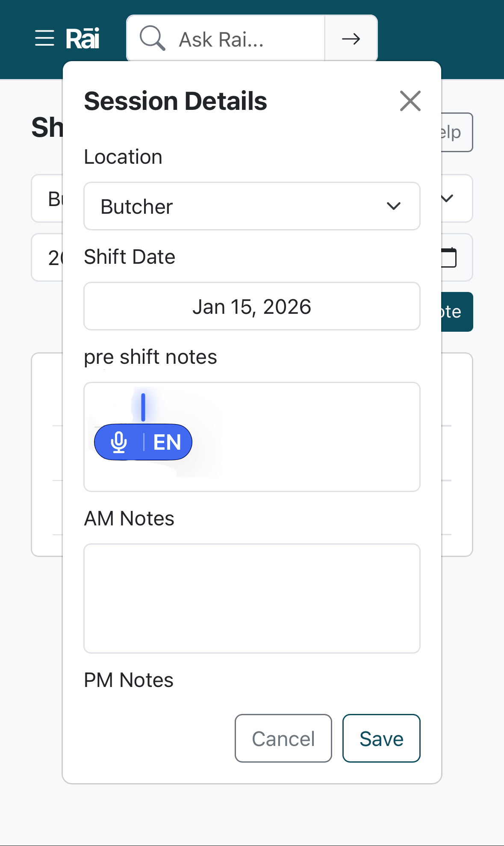Toggle the EN dictation language

167,442
